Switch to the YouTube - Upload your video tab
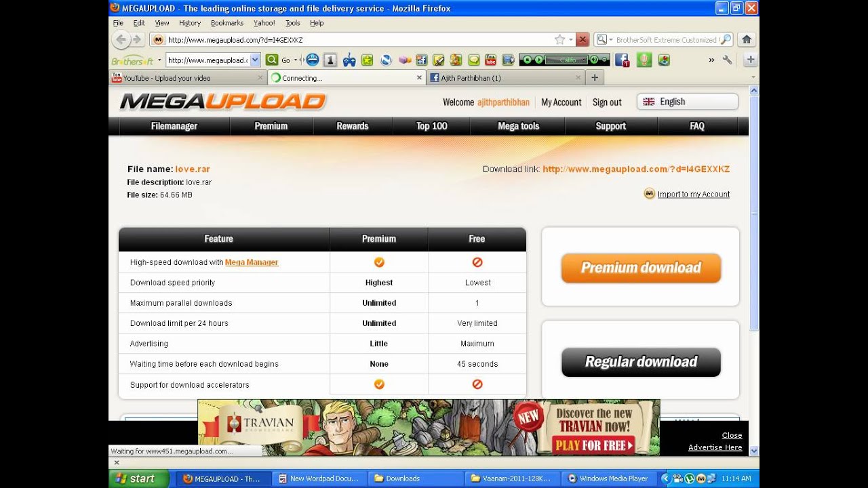This screenshot has height=488, width=868. pos(188,78)
